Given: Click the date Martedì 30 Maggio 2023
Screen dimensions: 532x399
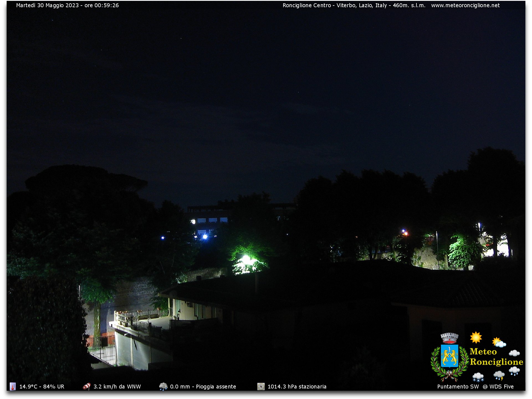Looking at the screenshot, I should tap(47, 5).
